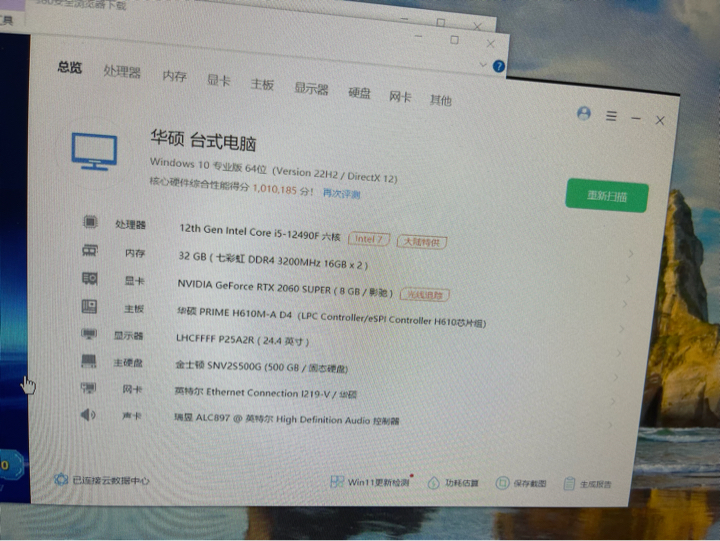Image resolution: width=720 pixels, height=541 pixels.
Task: Open the user account avatar icon
Action: [x=584, y=113]
